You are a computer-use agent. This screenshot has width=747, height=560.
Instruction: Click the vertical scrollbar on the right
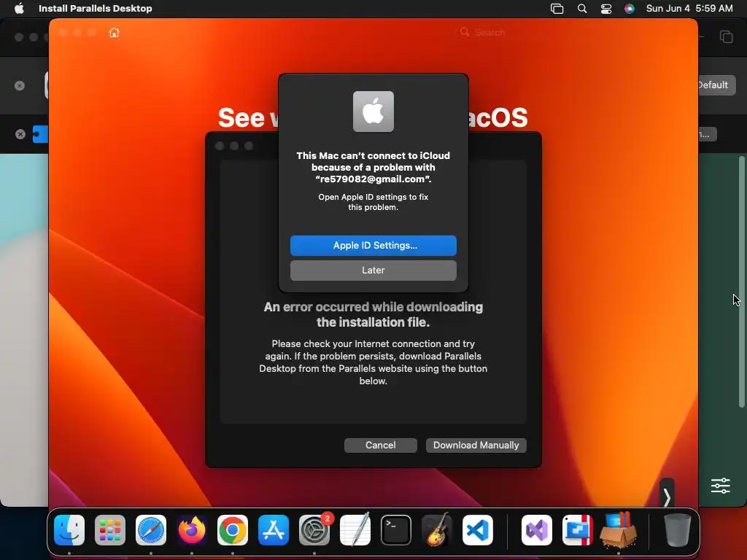741,282
